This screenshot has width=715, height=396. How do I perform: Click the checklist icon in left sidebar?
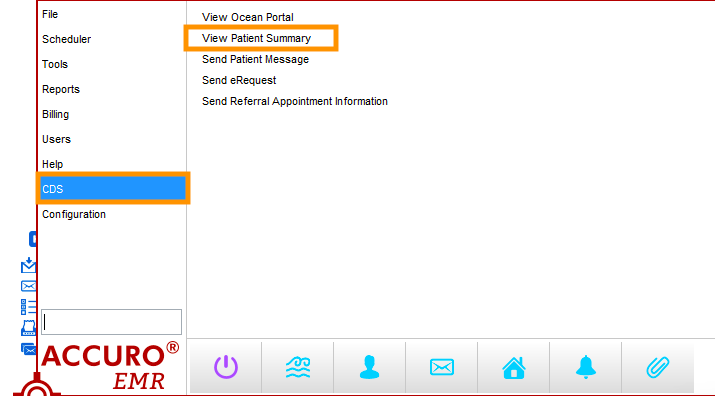click(28, 307)
